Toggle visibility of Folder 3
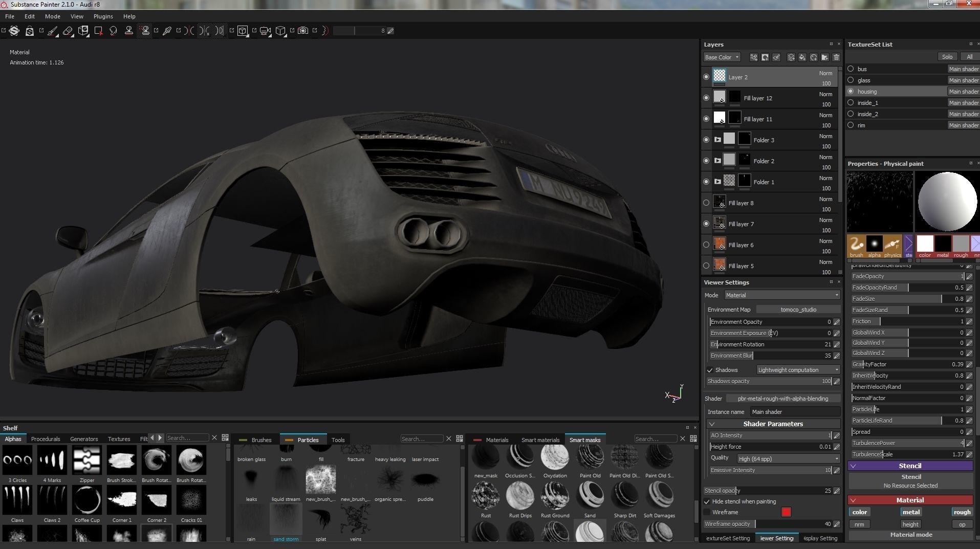Viewport: 980px width, 549px height. 706,140
